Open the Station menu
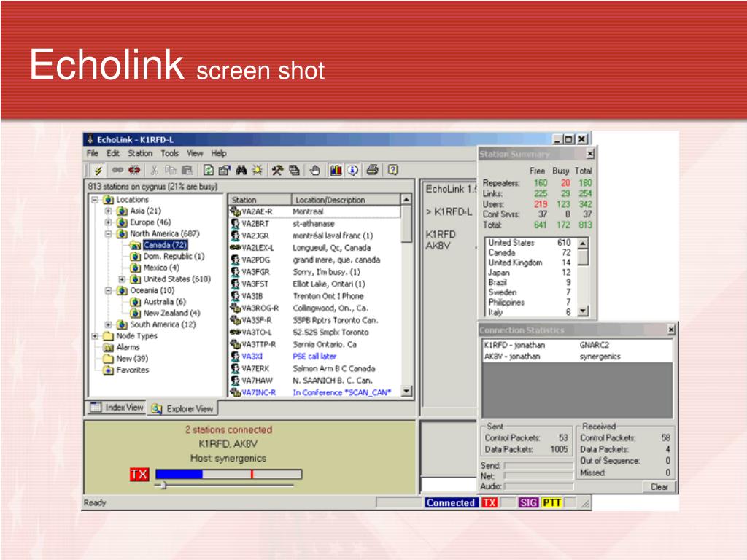Screen dimensions: 747x560 [140, 153]
